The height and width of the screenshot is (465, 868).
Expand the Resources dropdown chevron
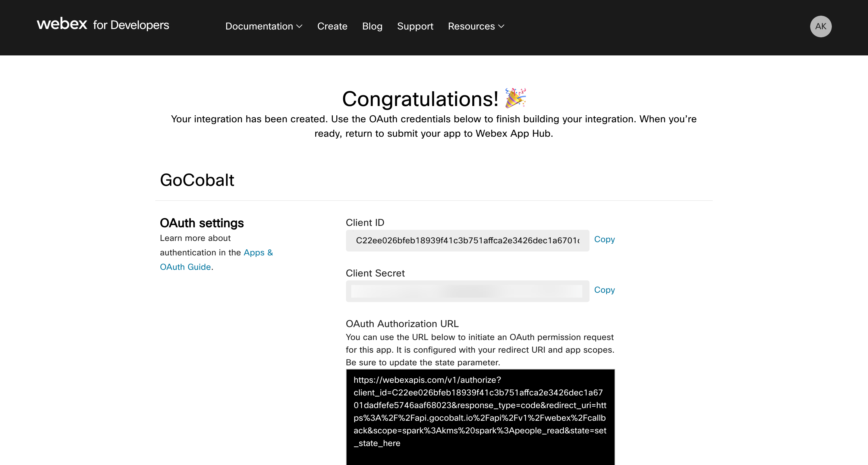pyautogui.click(x=501, y=26)
